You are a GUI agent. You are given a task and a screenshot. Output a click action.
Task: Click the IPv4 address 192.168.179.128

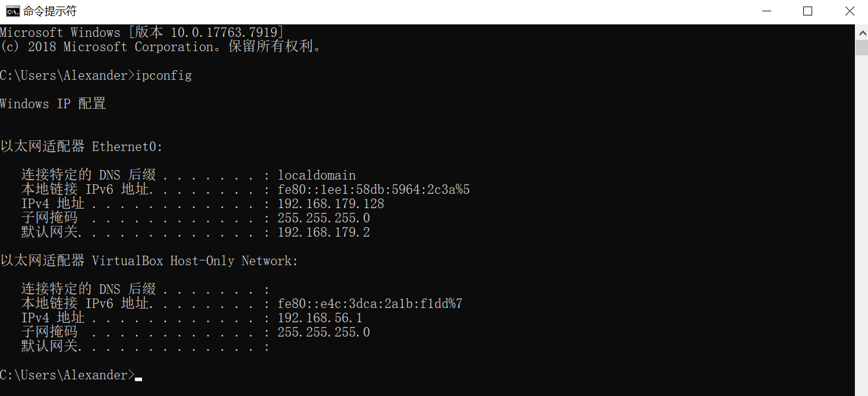pos(331,204)
